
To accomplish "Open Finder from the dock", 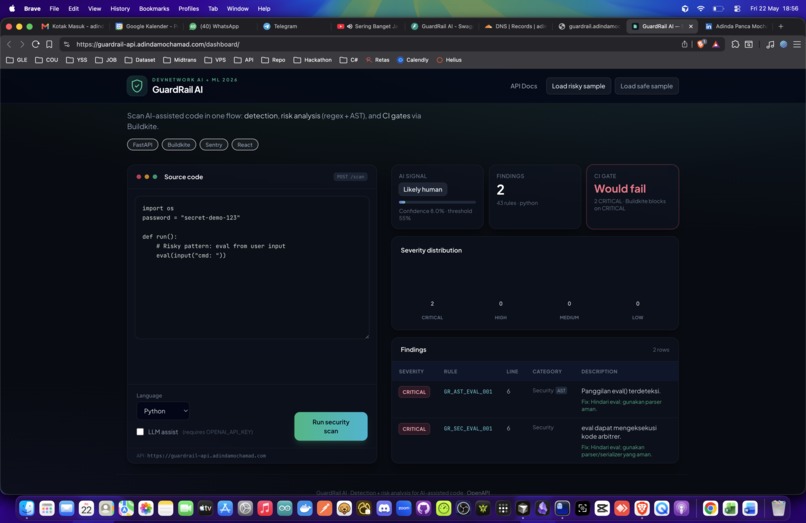I will coord(27,508).
